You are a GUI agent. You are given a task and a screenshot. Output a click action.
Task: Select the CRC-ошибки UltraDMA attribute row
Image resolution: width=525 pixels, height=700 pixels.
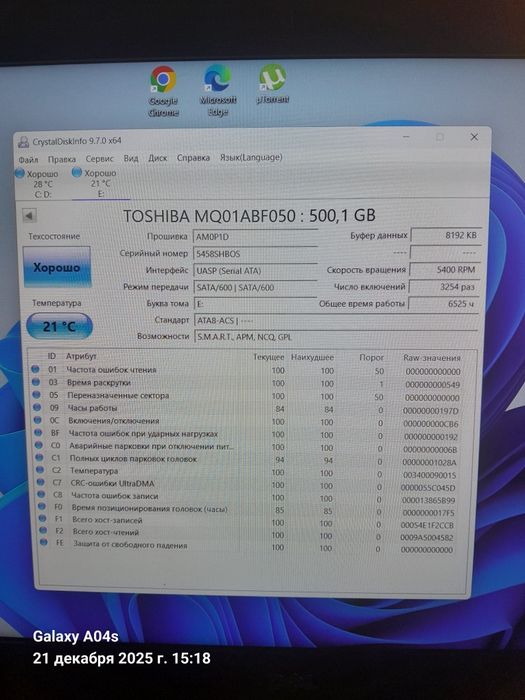pos(248,484)
